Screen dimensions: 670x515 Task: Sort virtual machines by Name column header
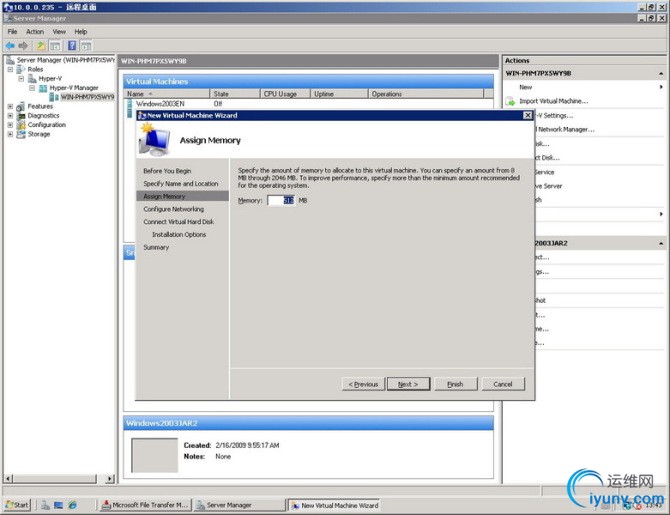(167, 94)
